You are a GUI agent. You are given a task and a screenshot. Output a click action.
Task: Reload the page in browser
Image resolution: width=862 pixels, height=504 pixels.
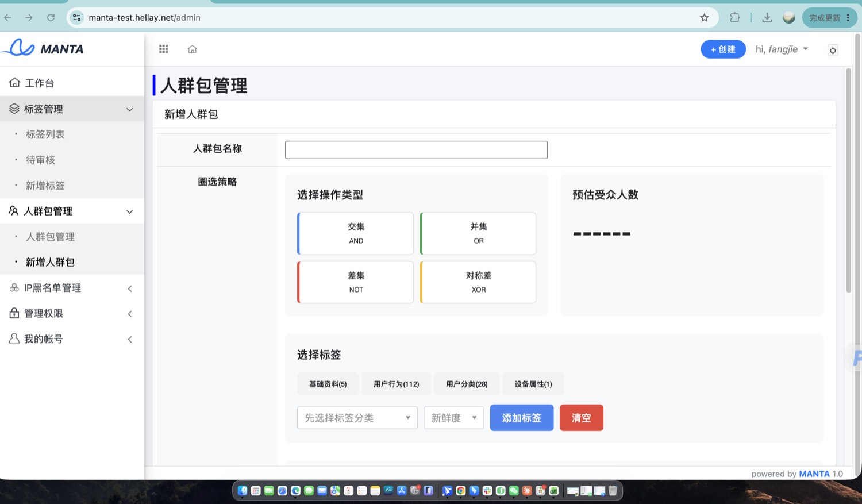[x=51, y=17]
